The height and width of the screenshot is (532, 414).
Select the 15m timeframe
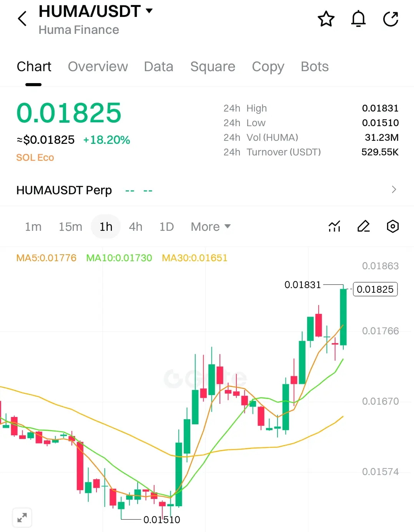coord(70,227)
